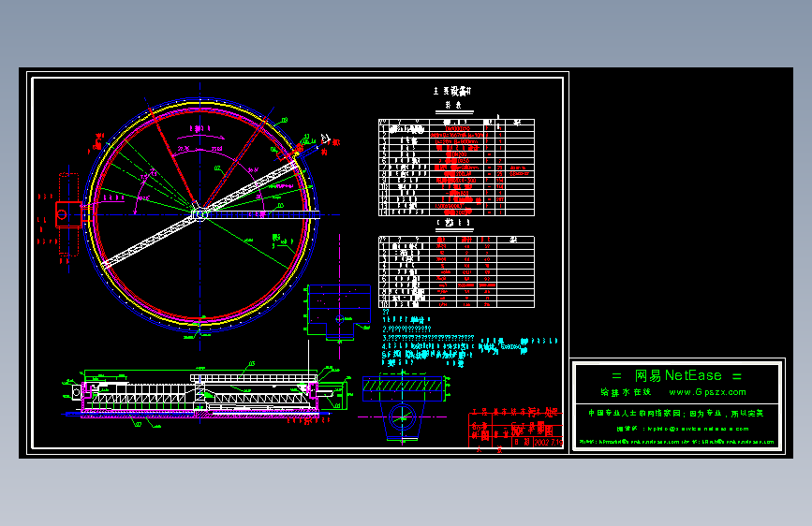Screen dimensions: 812x526
Task: Click the upper equipment table header row
Action: pos(456,123)
